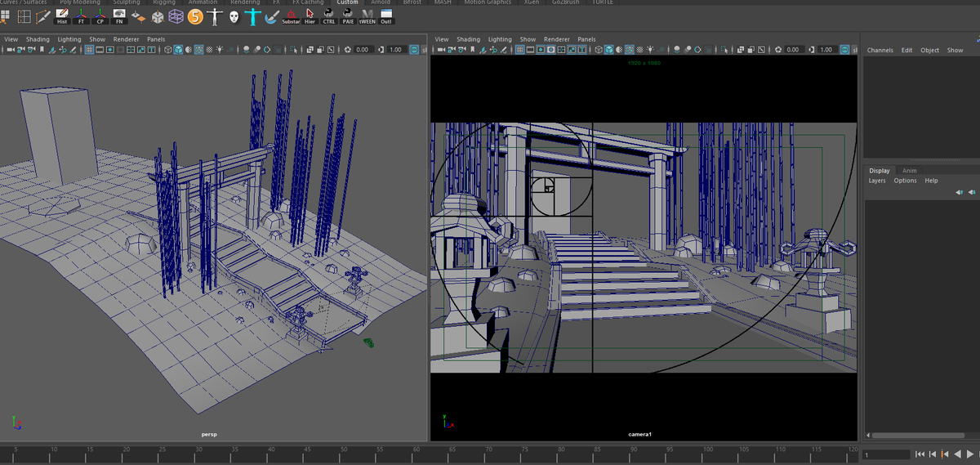Click Edit in Channel Box menu
Screen dimensions: 980x465
[907, 51]
